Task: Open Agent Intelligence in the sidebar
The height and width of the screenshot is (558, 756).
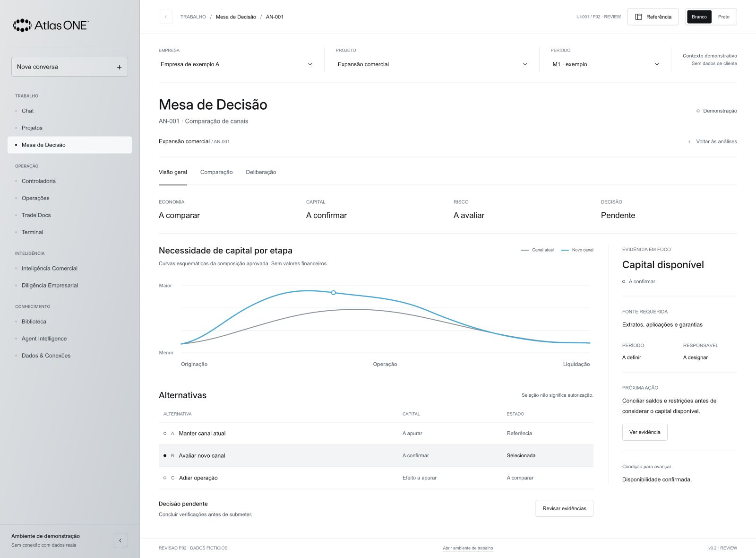Action: (x=69, y=339)
